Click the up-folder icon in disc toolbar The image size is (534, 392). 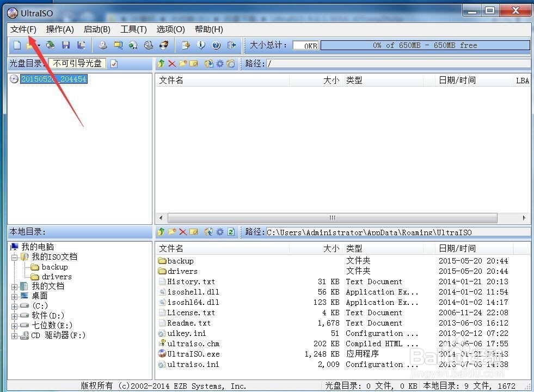pos(161,63)
